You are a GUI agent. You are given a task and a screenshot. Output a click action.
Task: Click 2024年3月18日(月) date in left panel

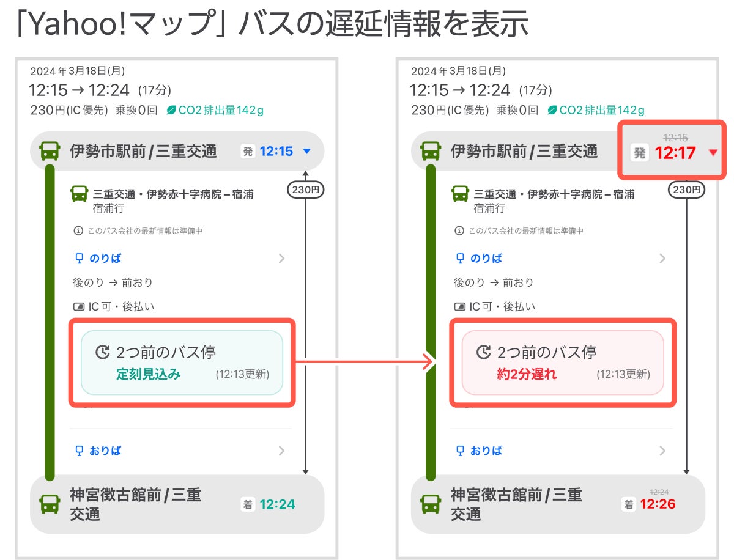click(x=78, y=72)
